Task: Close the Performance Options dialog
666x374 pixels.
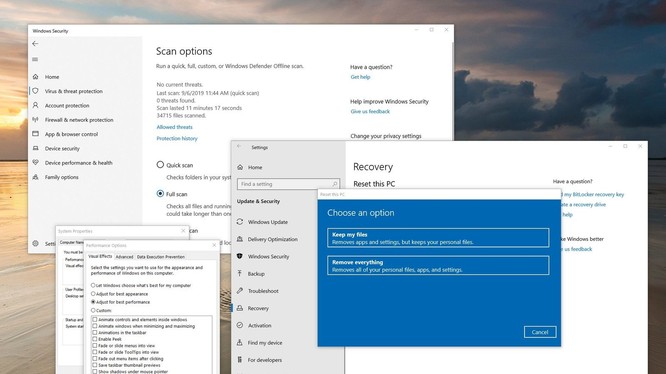Action: (x=214, y=245)
